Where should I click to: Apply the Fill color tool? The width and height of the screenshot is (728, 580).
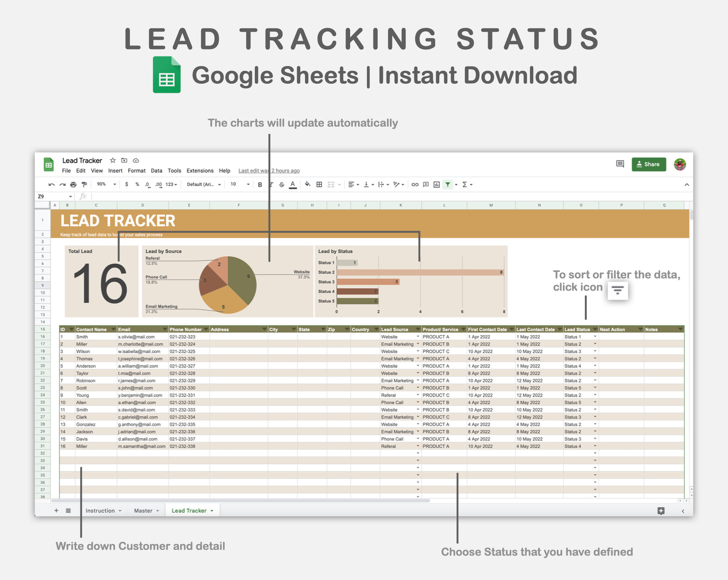[x=307, y=184]
